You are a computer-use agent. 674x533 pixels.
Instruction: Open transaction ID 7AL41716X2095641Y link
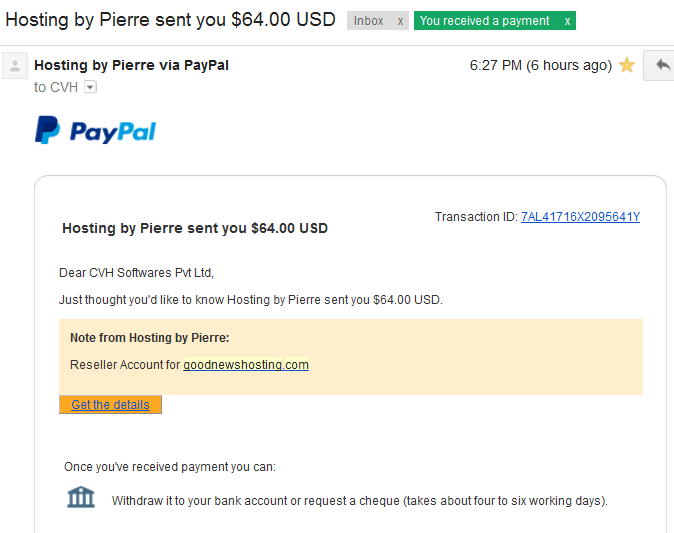580,217
